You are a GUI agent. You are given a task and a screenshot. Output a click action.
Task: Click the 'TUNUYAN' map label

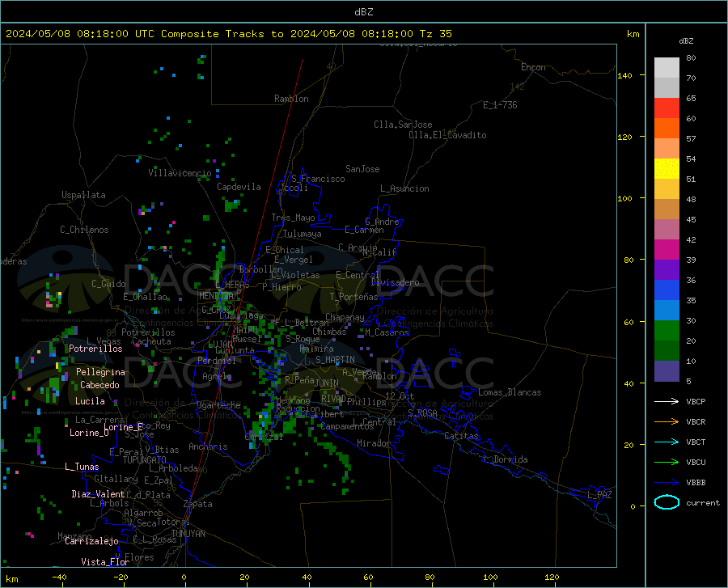[188, 534]
